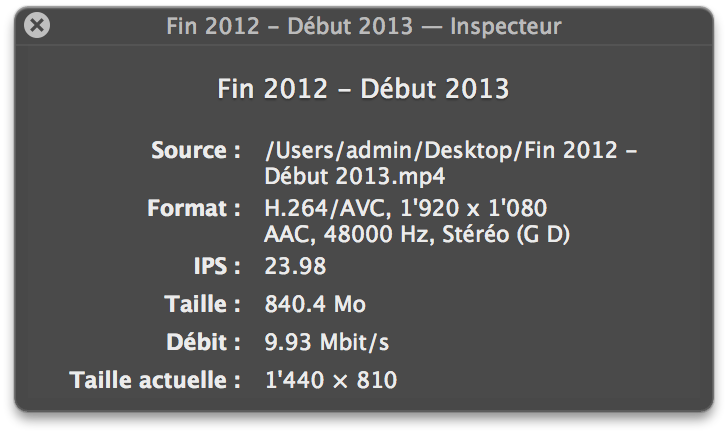Image resolution: width=728 pixels, height=434 pixels.
Task: Click the Début 2013.mp4 filename text
Action: pyautogui.click(x=354, y=176)
